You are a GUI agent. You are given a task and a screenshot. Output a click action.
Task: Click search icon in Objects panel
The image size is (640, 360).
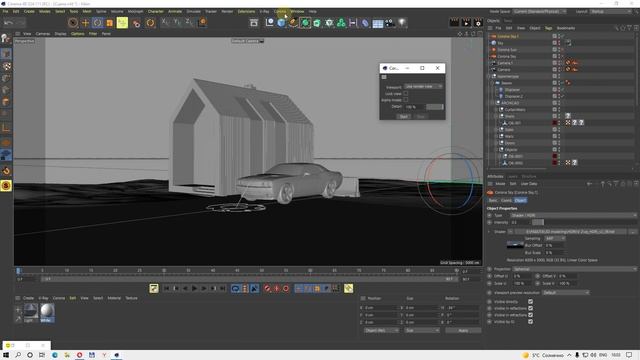(x=617, y=28)
